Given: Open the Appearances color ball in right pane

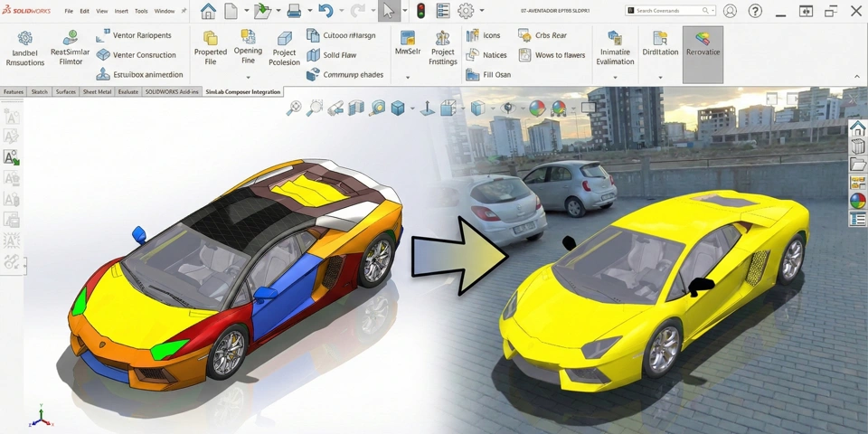Looking at the screenshot, I should 857,201.
